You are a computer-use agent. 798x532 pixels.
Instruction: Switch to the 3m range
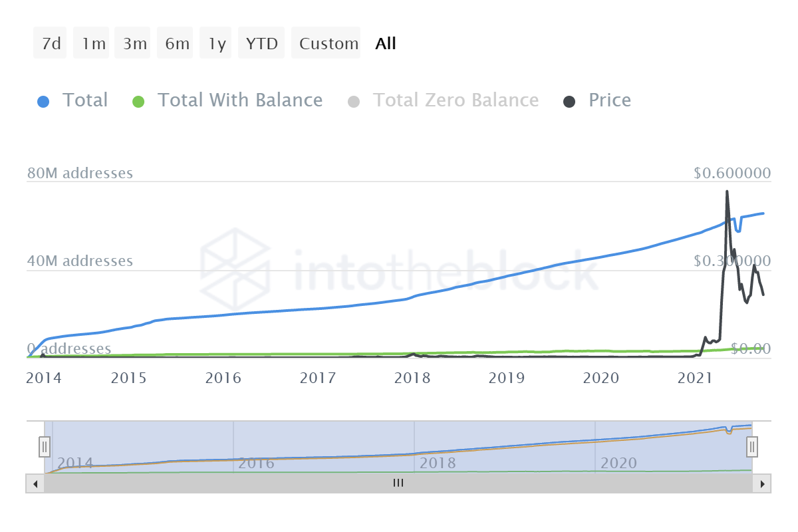(x=134, y=44)
